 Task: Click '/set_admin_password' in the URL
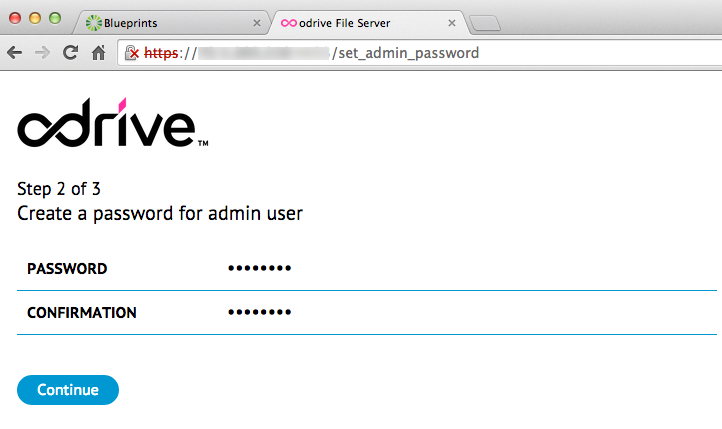pos(405,53)
